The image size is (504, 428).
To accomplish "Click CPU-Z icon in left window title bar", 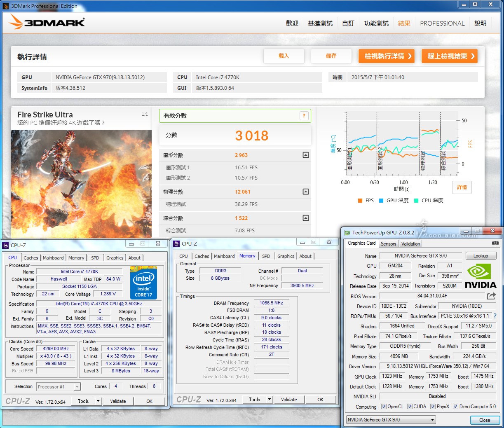I will (x=6, y=245).
